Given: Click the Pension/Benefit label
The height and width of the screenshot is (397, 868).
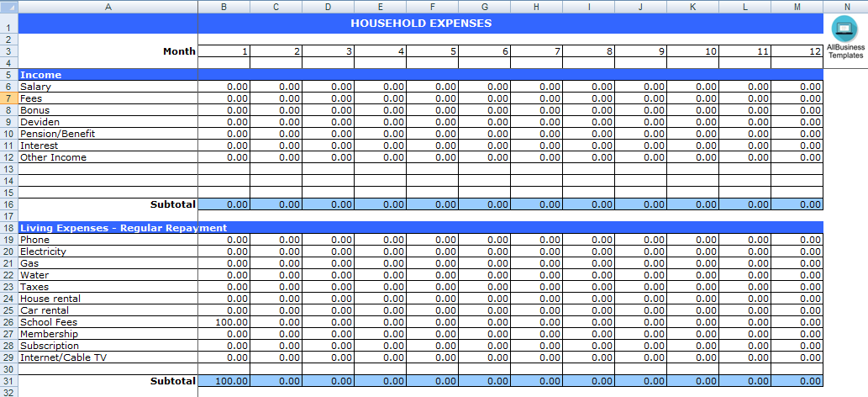Looking at the screenshot, I should point(58,134).
